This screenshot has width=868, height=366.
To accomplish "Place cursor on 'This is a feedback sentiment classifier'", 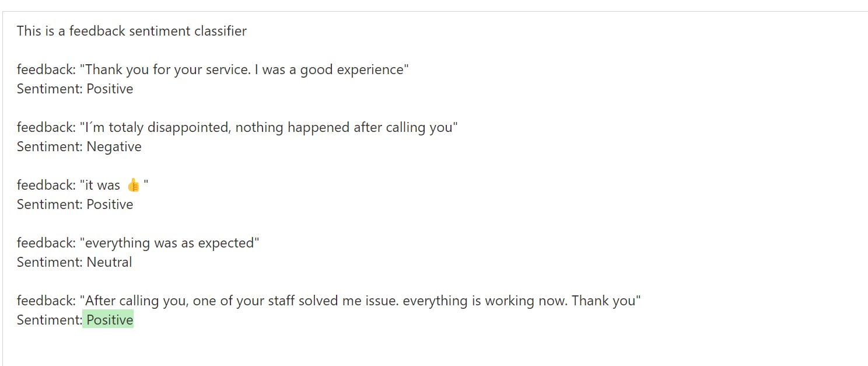I will click(x=132, y=31).
